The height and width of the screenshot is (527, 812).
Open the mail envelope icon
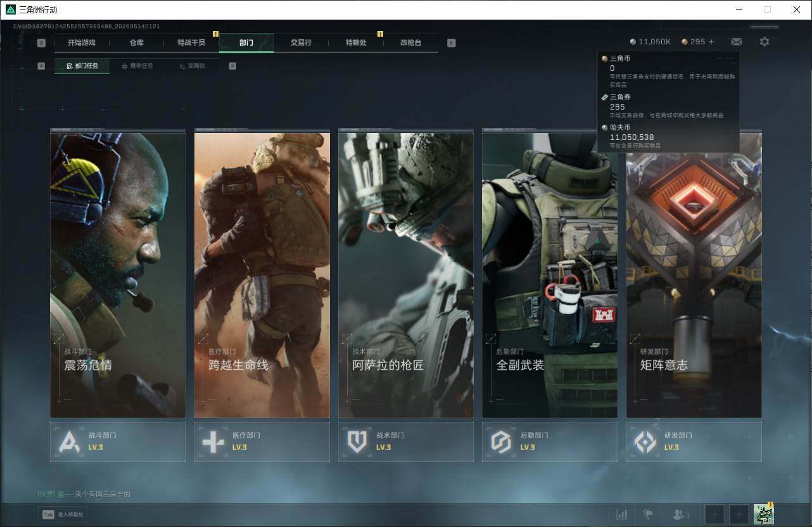[736, 42]
